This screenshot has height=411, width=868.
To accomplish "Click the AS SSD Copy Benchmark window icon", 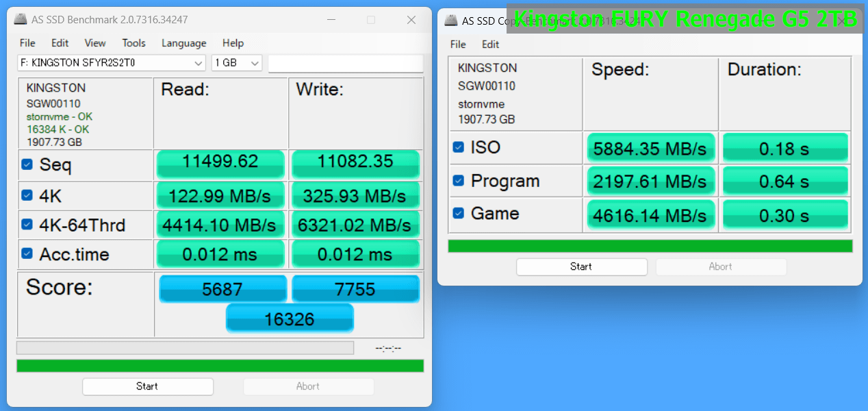I will pos(450,21).
